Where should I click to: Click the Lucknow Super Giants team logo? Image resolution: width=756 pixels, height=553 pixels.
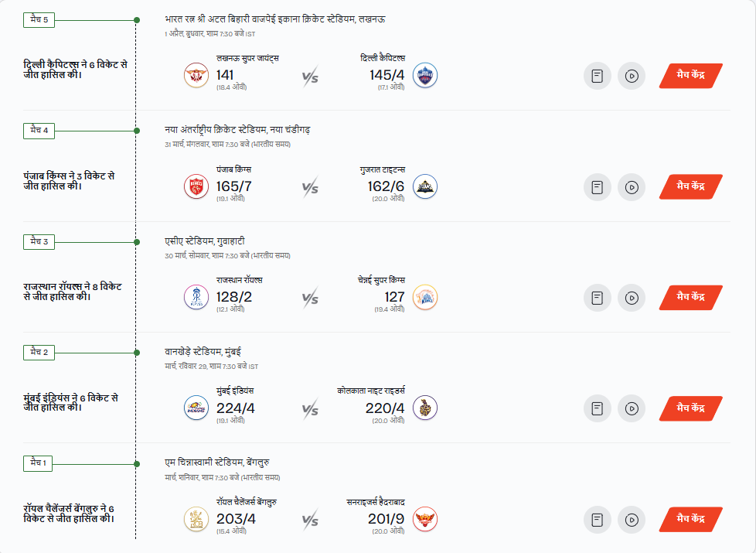196,76
